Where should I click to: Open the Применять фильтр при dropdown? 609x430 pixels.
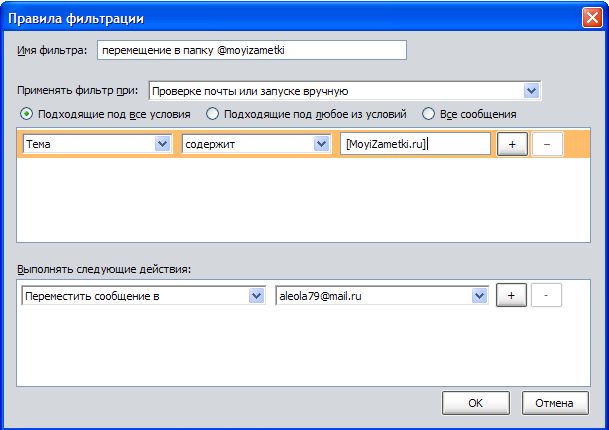coord(345,91)
